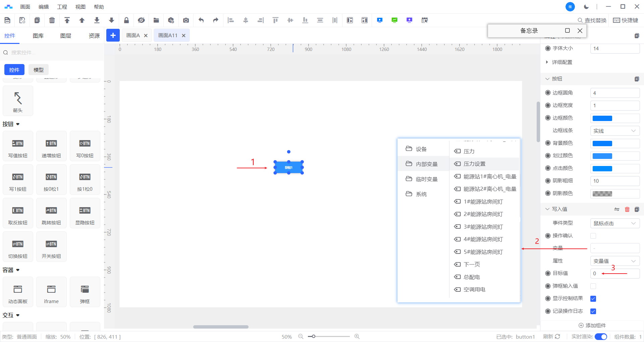The height and width of the screenshot is (342, 644).
Task: Select the 写值按钮 control in the palette
Action: (x=18, y=146)
